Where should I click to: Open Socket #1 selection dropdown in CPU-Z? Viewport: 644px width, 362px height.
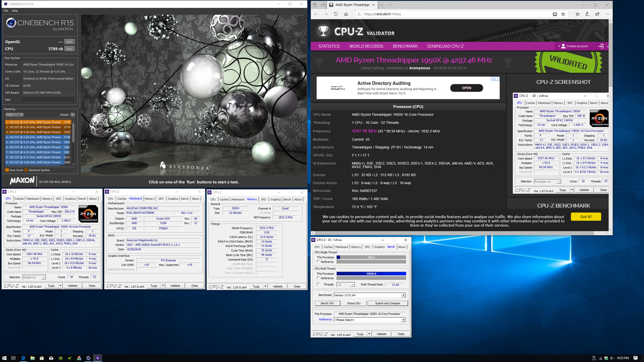[x=34, y=277]
